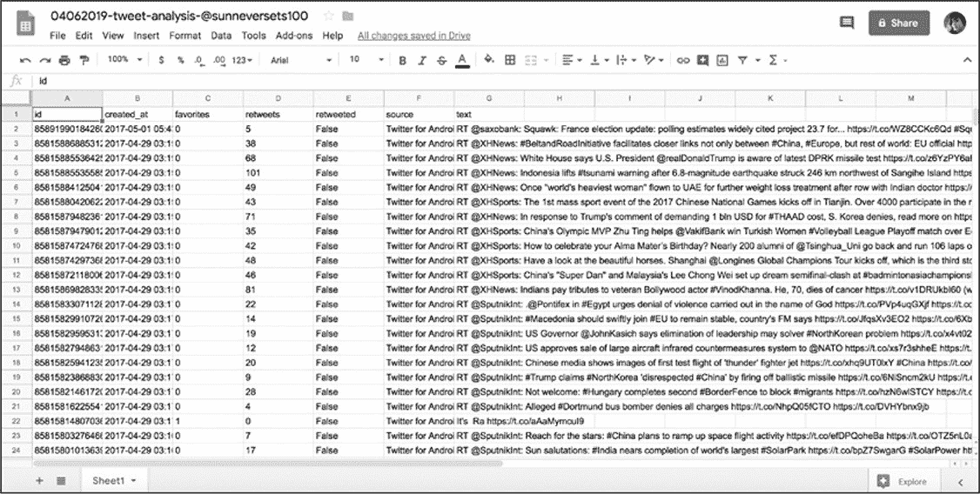Open the Arial font dropdown
The height and width of the screenshot is (494, 980).
[301, 60]
